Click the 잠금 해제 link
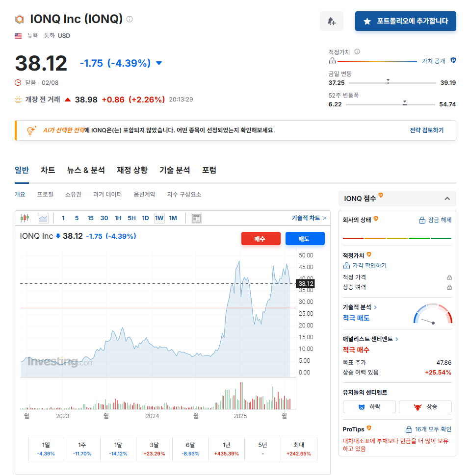The height and width of the screenshot is (476, 470). tap(435, 220)
